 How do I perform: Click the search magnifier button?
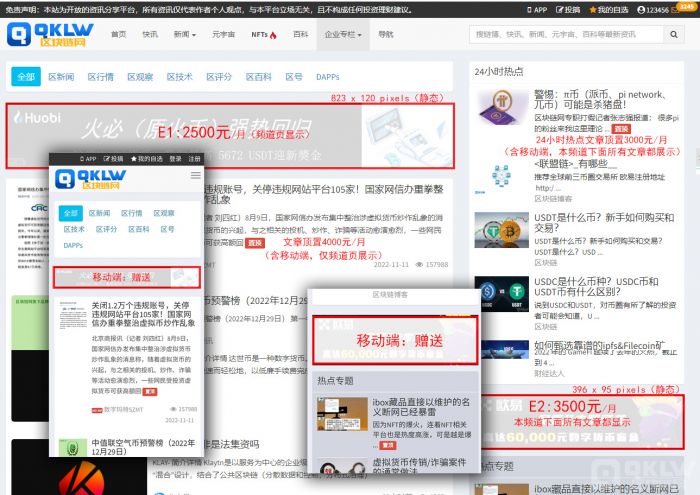pyautogui.click(x=674, y=34)
